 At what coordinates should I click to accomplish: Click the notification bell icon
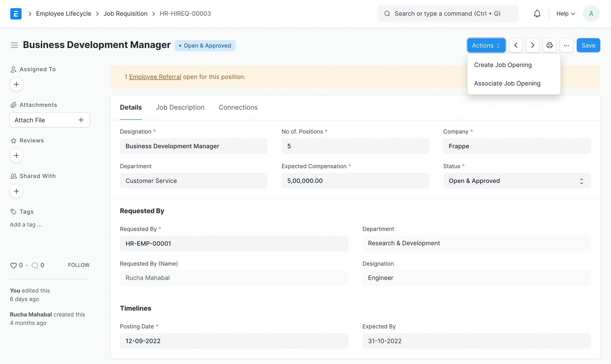(x=537, y=13)
